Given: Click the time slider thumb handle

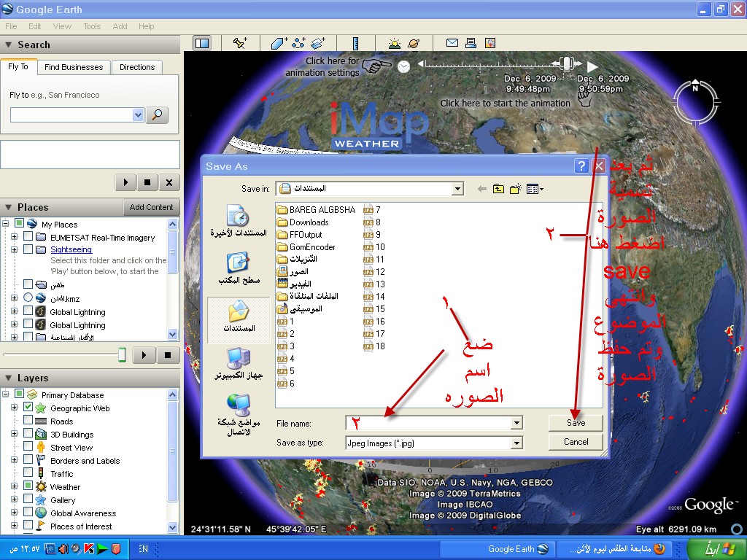Looking at the screenshot, I should point(566,63).
